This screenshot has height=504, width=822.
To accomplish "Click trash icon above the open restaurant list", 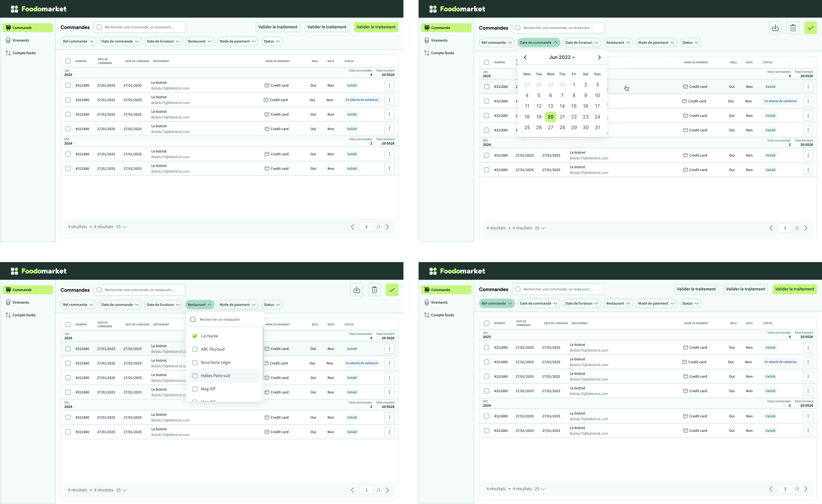I will pos(374,290).
